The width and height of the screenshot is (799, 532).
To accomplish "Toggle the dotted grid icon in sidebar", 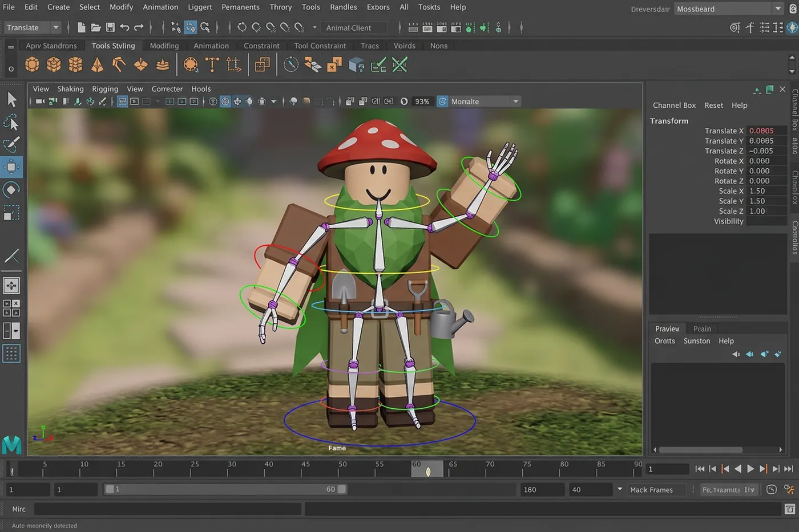I will click(11, 354).
